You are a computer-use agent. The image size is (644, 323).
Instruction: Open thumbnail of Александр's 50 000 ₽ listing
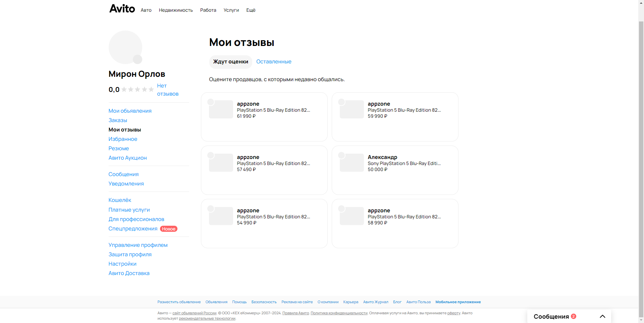point(352,163)
